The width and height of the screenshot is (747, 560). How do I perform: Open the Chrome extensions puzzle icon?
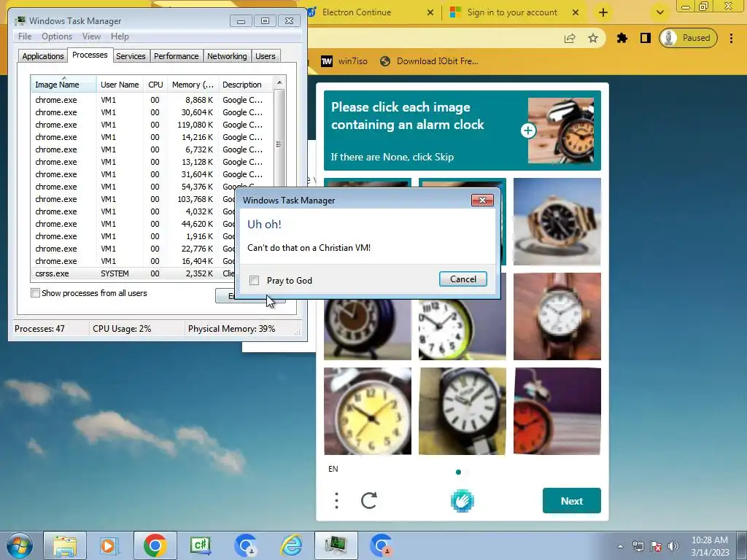622,38
